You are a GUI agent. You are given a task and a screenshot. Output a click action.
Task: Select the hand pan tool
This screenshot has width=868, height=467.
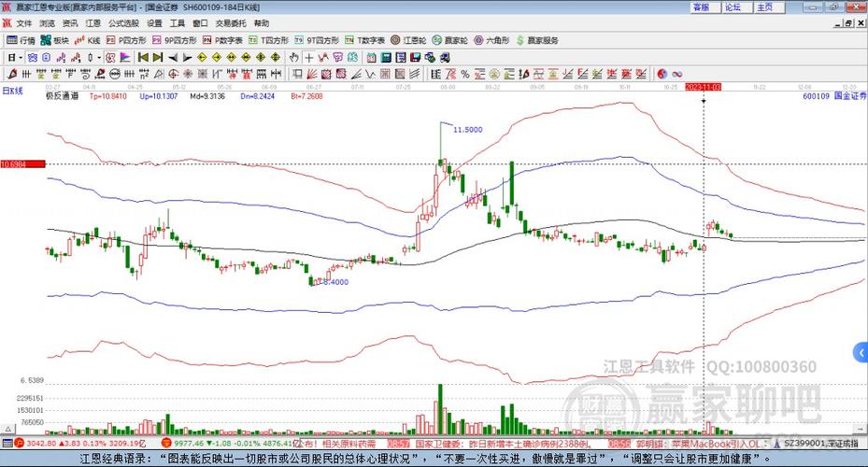coord(294,57)
